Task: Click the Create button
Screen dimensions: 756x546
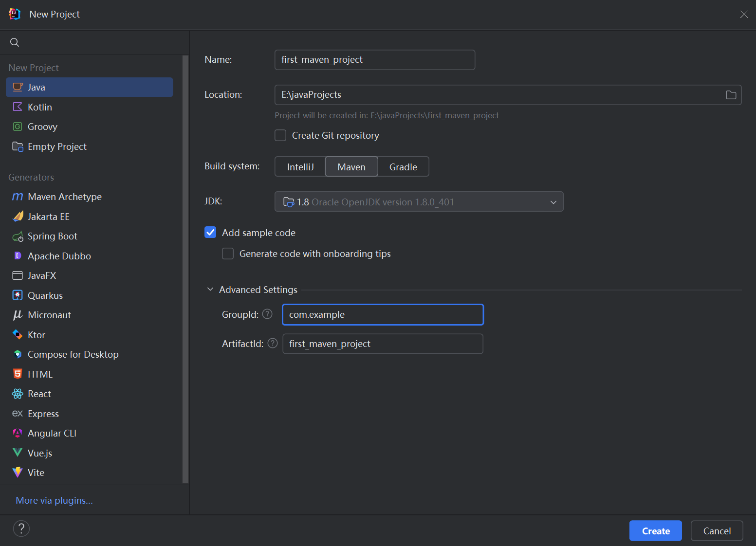Action: pos(655,531)
